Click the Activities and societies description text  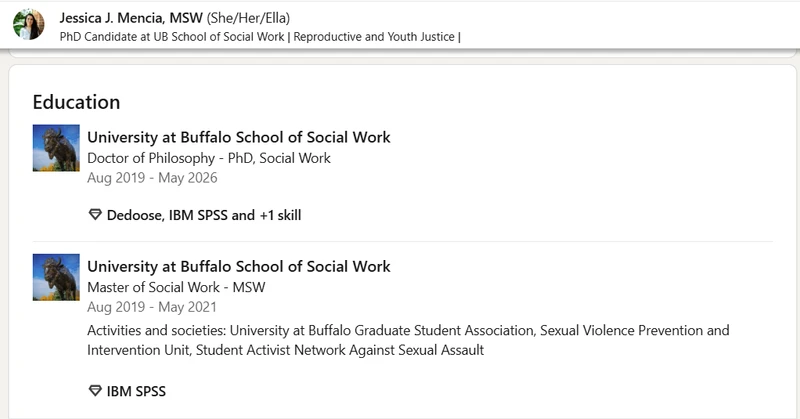pos(408,340)
